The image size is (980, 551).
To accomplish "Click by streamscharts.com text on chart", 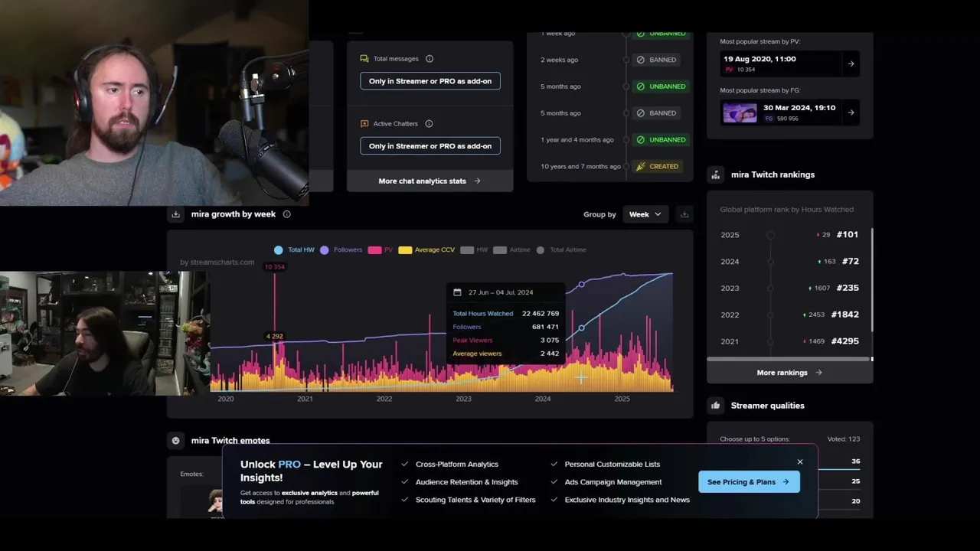I will (x=217, y=262).
